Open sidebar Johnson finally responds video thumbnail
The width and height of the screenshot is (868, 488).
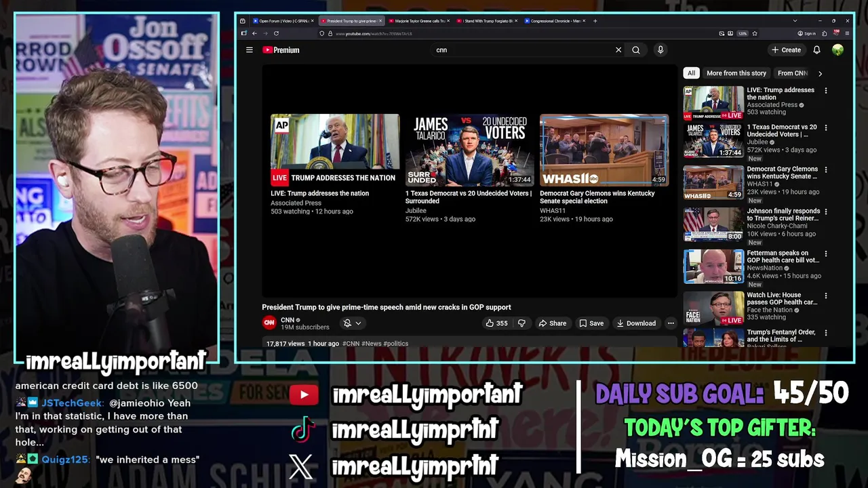(713, 224)
